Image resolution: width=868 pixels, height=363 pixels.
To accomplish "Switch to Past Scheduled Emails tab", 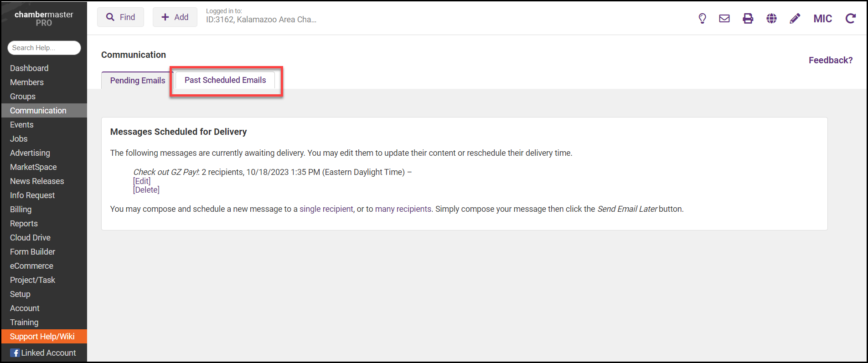I will click(225, 80).
